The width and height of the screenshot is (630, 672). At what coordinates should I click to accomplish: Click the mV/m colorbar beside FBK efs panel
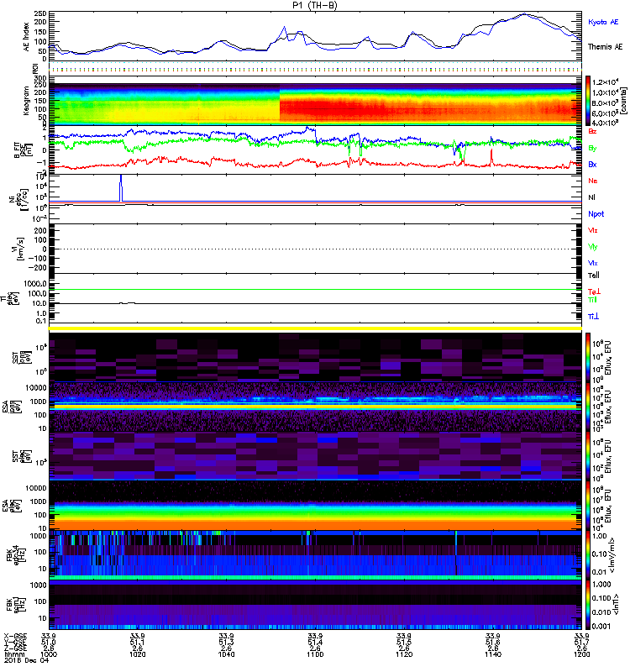pyautogui.click(x=588, y=555)
